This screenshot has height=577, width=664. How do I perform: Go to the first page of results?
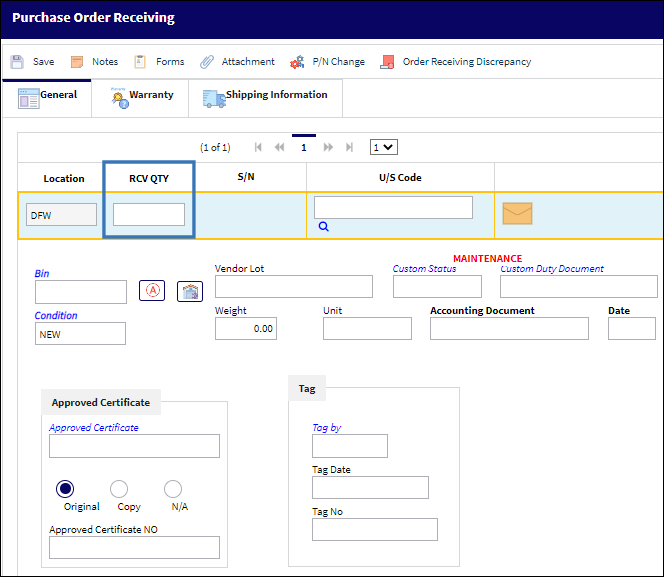258,147
